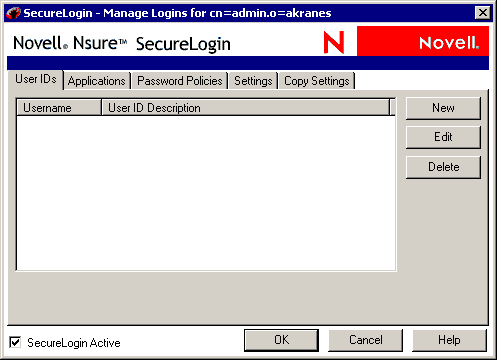Click the New button
Screen dimensions: 497x360
click(x=443, y=108)
